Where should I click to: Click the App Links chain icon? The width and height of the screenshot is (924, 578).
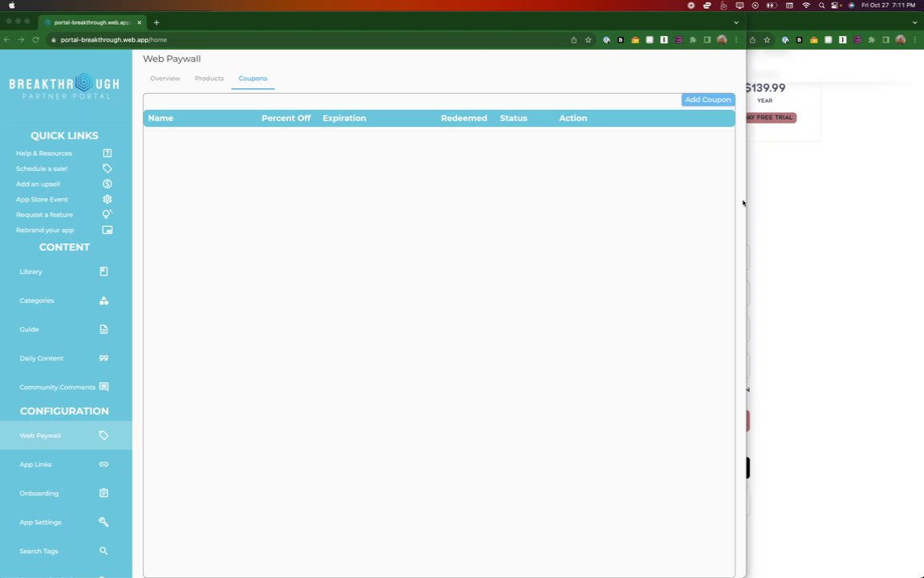pos(103,464)
